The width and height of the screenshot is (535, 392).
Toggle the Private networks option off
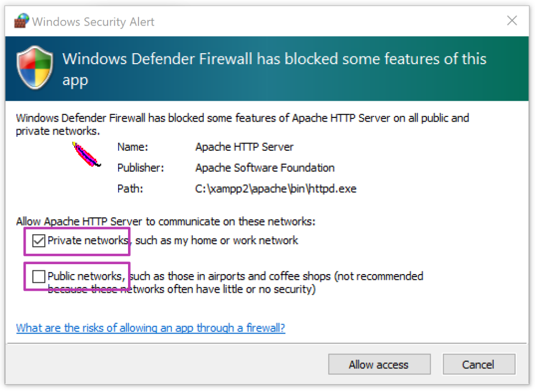tap(38, 241)
